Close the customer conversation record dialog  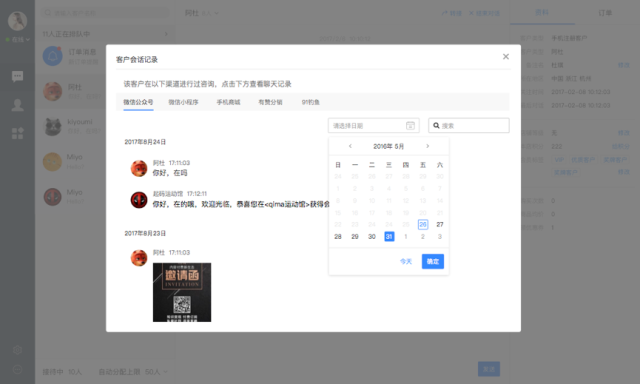click(x=506, y=56)
